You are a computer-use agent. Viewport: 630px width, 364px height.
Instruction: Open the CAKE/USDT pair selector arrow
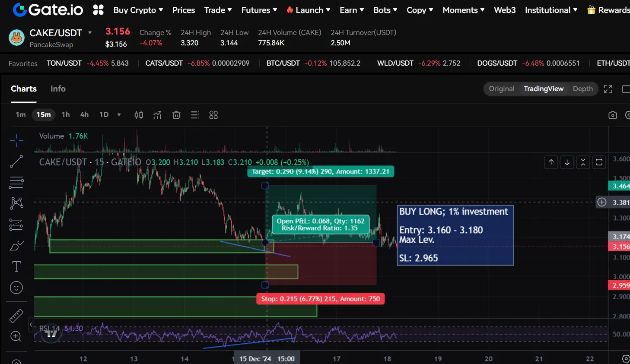[90, 33]
